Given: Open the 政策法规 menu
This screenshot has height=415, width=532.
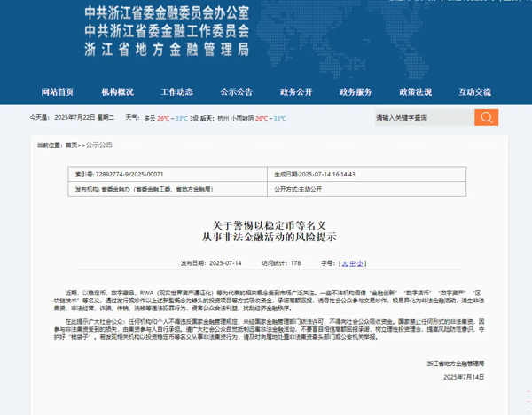Looking at the screenshot, I should coord(415,91).
